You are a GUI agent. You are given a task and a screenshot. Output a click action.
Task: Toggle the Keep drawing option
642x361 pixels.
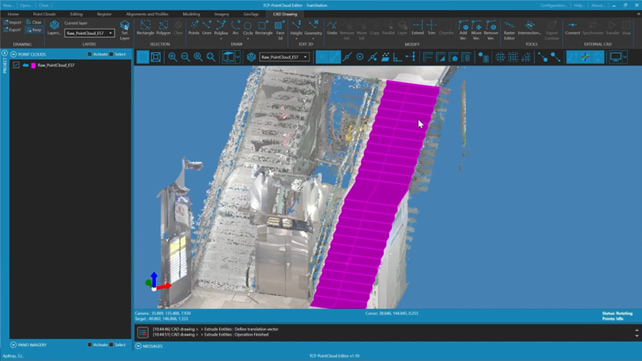[34, 29]
